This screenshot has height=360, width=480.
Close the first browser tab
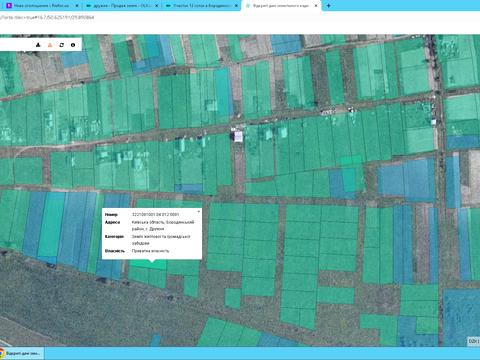(77, 6)
